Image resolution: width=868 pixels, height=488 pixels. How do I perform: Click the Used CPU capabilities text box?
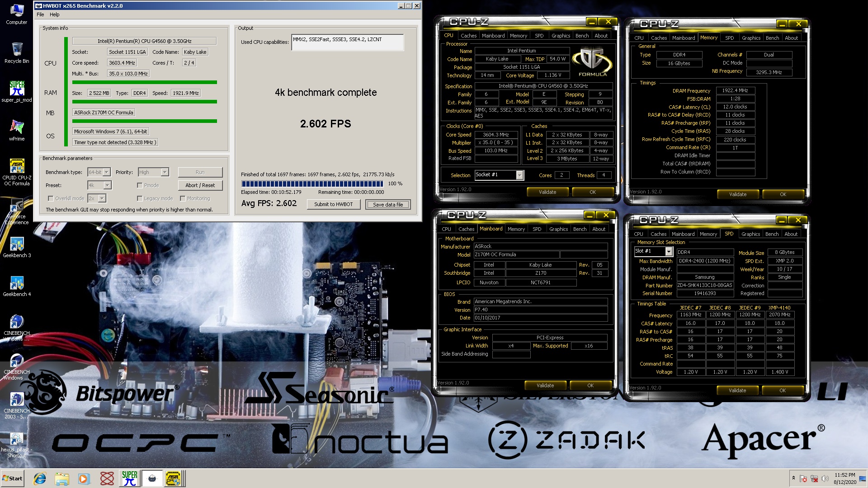[x=347, y=42]
